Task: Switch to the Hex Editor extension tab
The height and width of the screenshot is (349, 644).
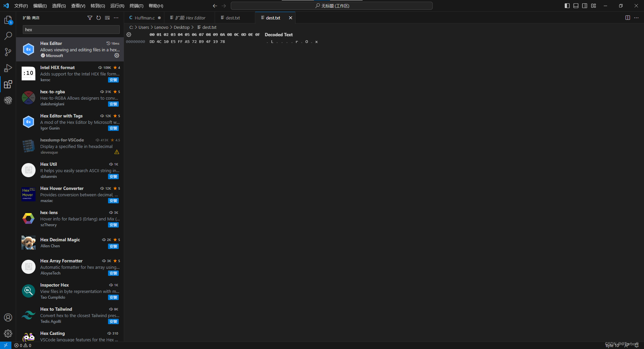Action: pos(190,18)
